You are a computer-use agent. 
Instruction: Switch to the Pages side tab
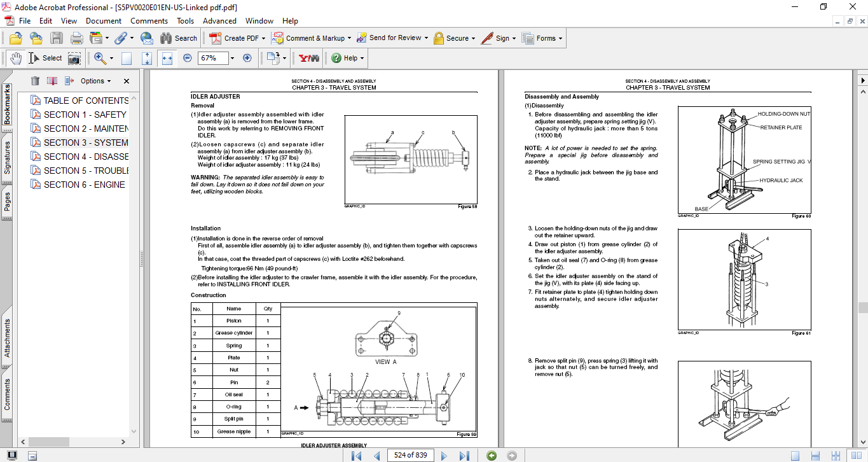click(7, 201)
